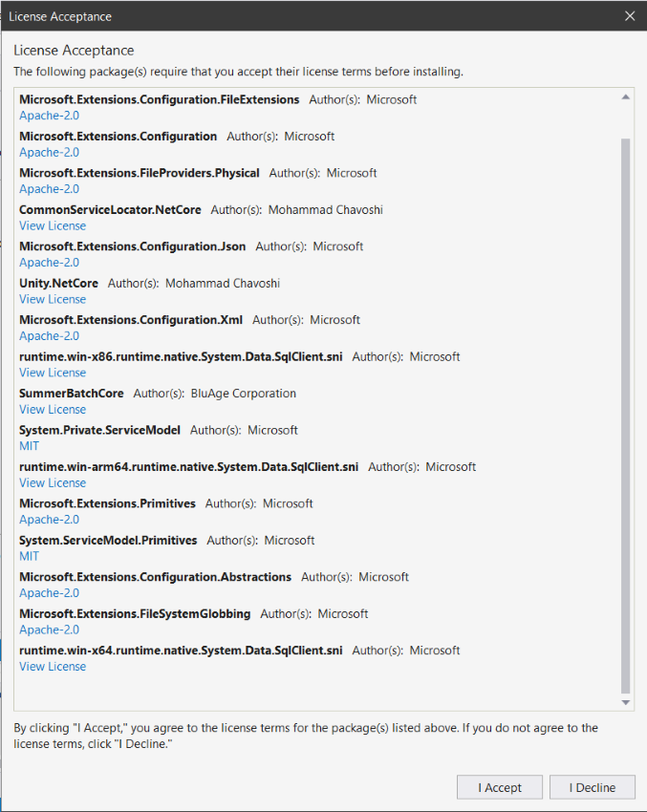Close the License Acceptance dialog
This screenshot has height=812, width=647.
point(630,16)
